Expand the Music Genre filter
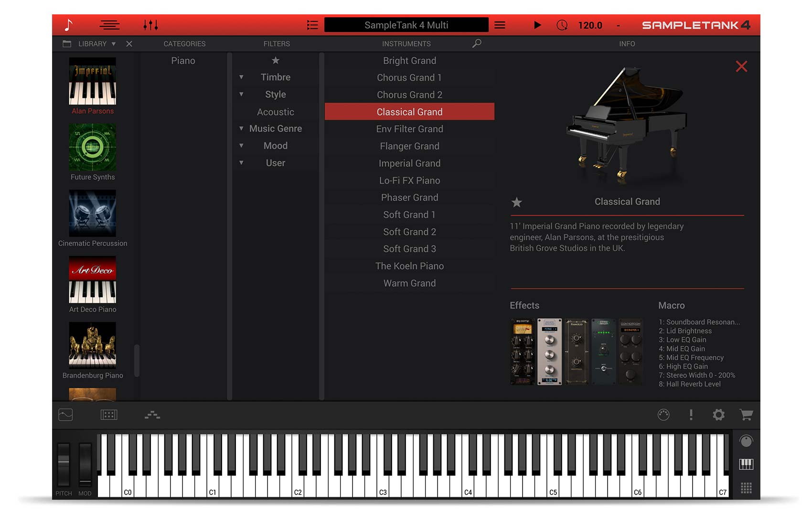 (x=242, y=129)
